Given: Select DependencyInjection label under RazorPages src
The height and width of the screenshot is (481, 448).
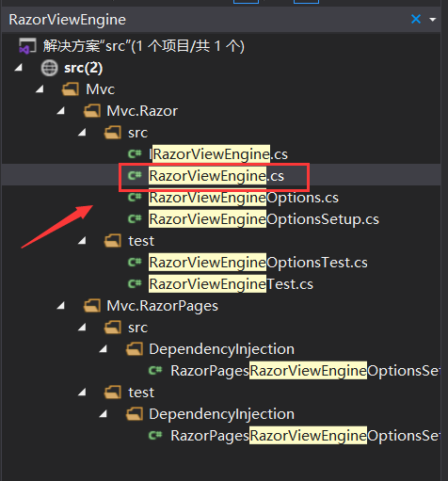Looking at the screenshot, I should [x=222, y=349].
